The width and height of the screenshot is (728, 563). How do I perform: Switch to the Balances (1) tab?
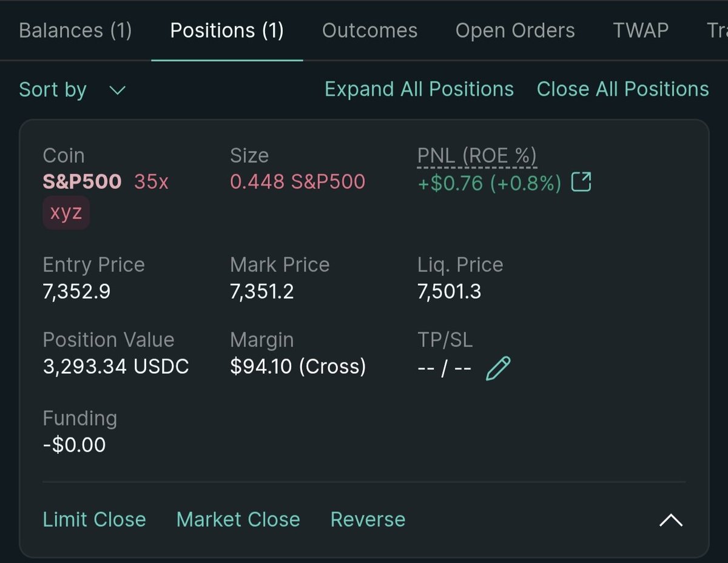coord(75,30)
